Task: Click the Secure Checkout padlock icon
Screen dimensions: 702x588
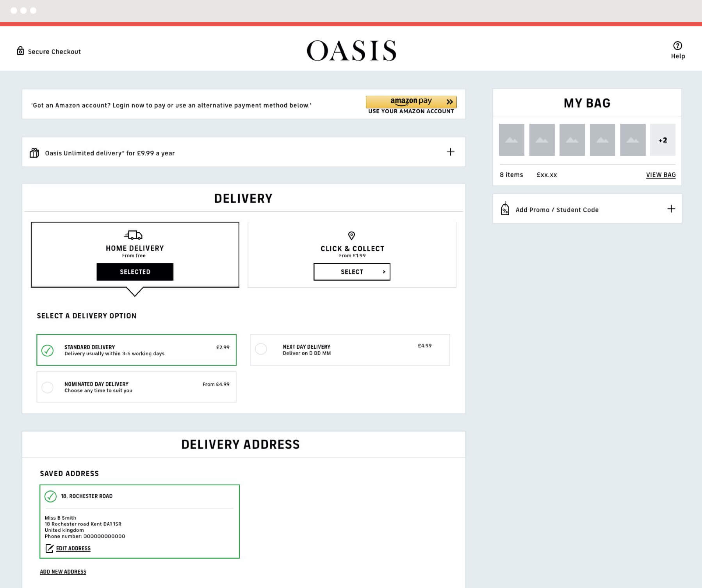Action: (20, 51)
